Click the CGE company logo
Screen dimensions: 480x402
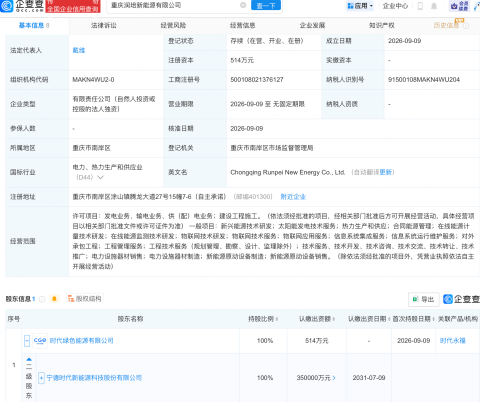[40, 341]
